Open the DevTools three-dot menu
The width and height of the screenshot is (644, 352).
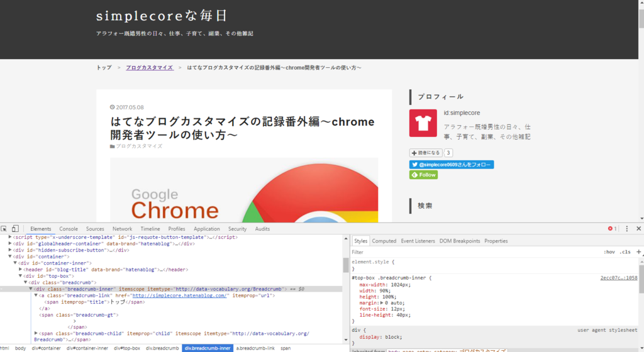(627, 229)
